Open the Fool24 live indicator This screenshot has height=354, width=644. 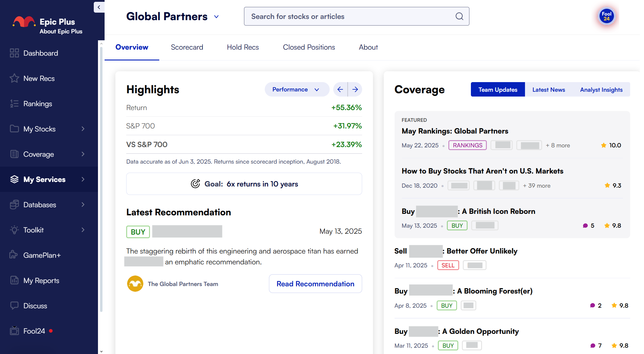tap(50, 331)
